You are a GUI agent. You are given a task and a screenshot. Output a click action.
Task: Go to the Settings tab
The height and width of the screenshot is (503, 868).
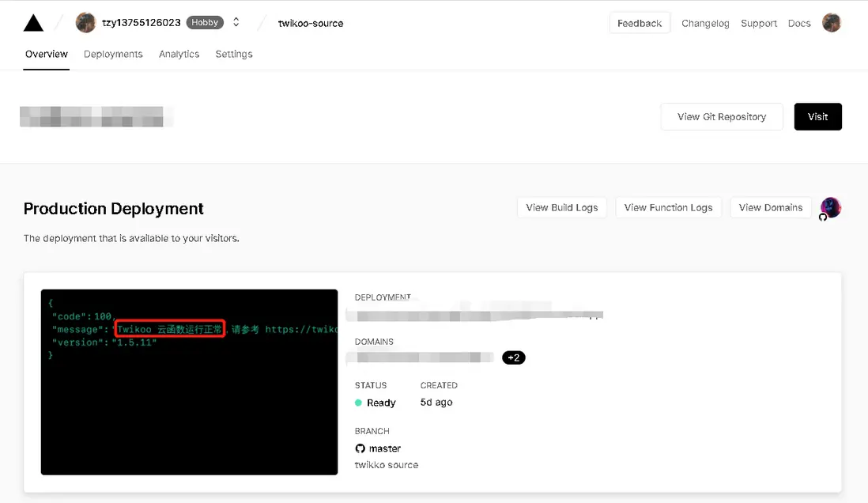[x=234, y=54]
